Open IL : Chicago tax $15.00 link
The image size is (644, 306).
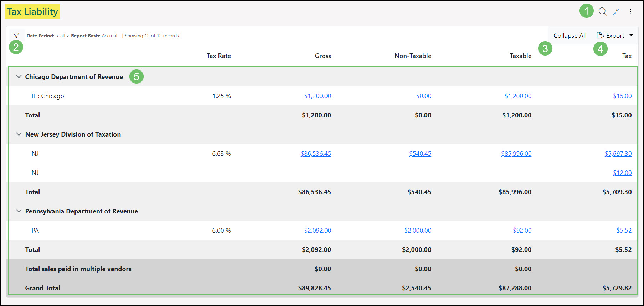pyautogui.click(x=622, y=96)
